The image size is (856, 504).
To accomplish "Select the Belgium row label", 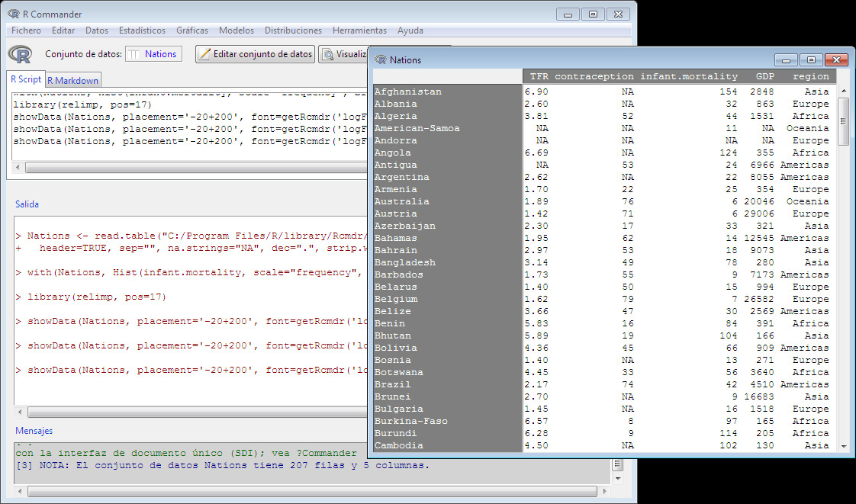I will coord(395,299).
